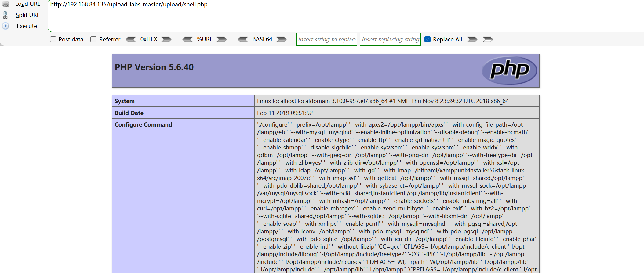Open the %URL encoding menu

(205, 39)
